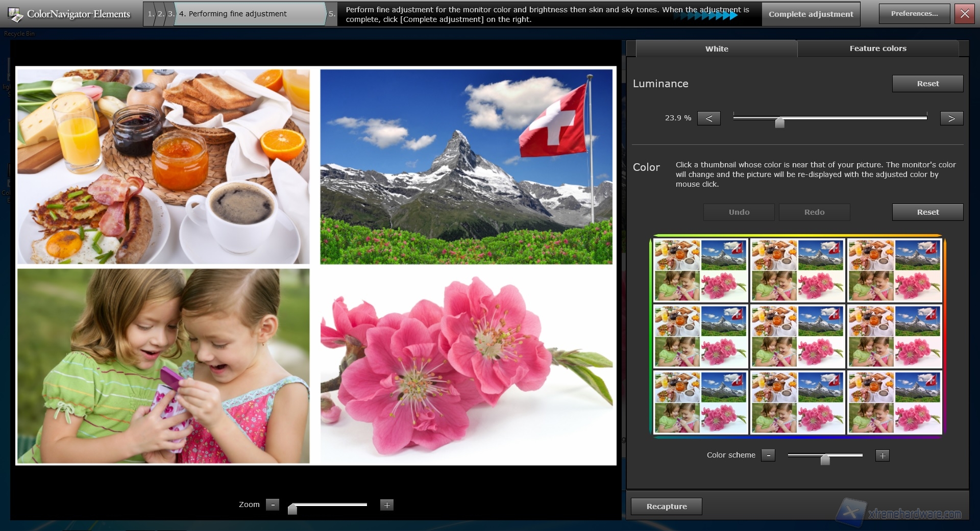Click Complete adjustment
This screenshot has height=531, width=980.
pyautogui.click(x=811, y=14)
